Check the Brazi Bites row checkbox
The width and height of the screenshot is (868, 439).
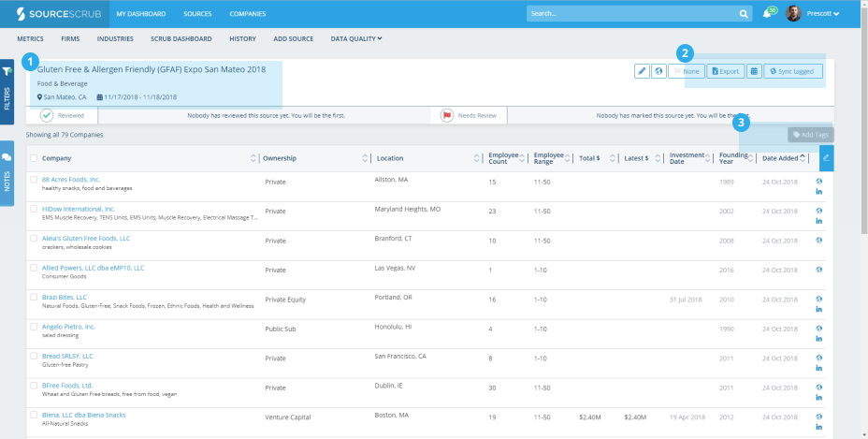pyautogui.click(x=34, y=297)
